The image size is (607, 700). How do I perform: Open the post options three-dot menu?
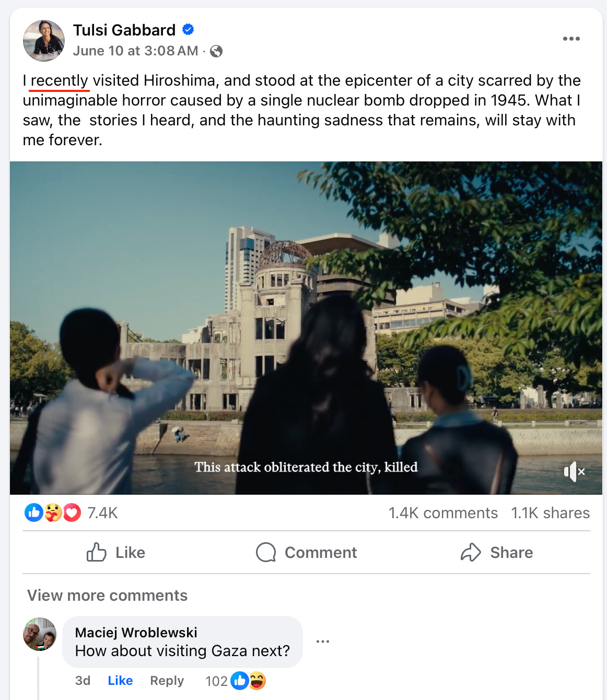pyautogui.click(x=571, y=39)
